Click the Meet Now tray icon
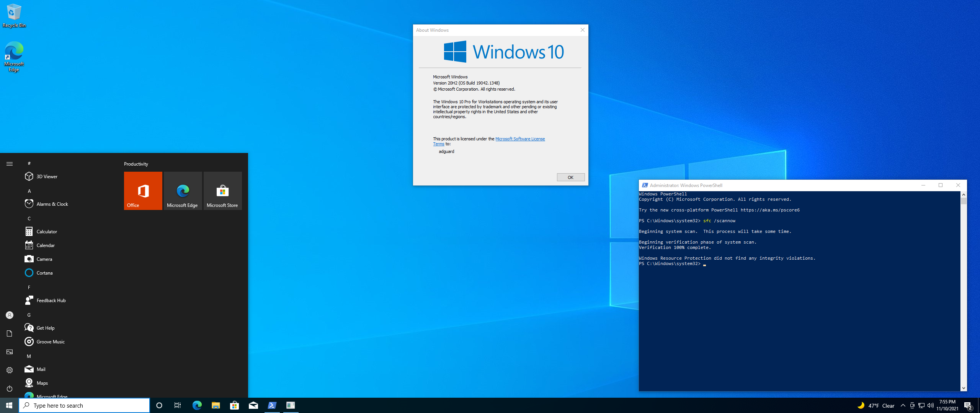Image resolution: width=980 pixels, height=413 pixels. 912,405
